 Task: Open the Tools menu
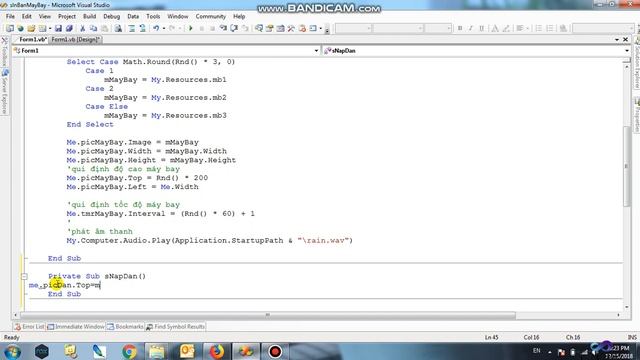tap(153, 16)
